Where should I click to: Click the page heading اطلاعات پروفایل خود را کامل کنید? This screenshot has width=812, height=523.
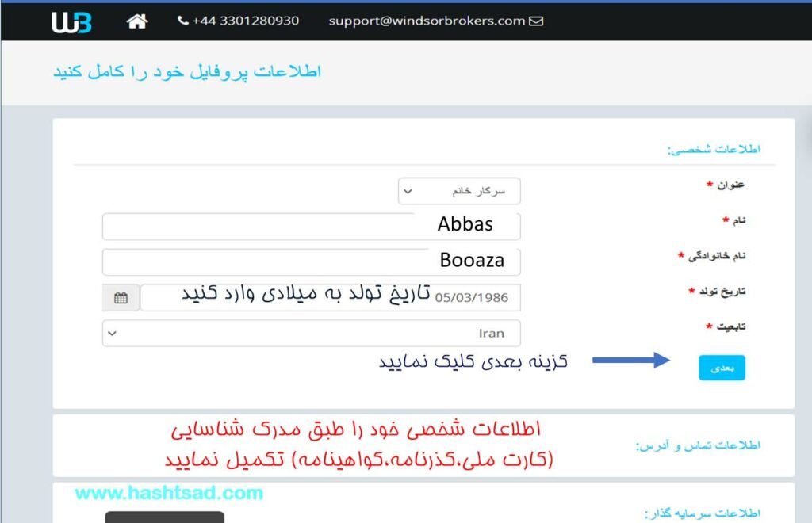point(187,71)
